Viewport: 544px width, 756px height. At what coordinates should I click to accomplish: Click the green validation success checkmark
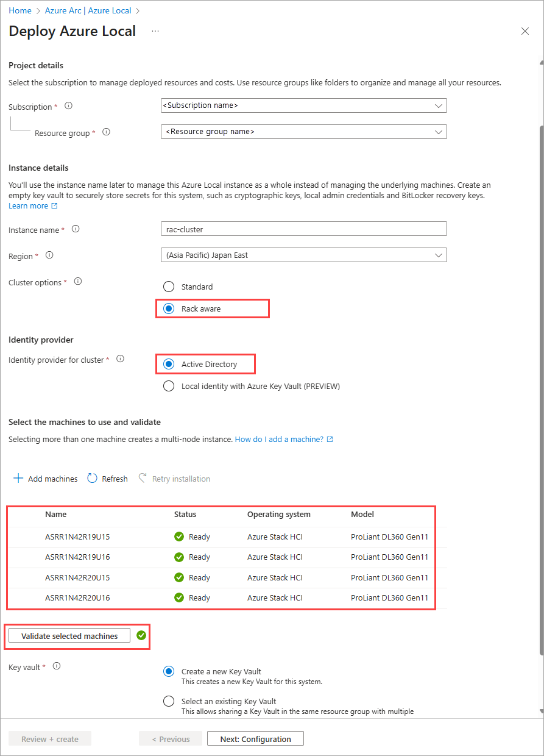(141, 635)
